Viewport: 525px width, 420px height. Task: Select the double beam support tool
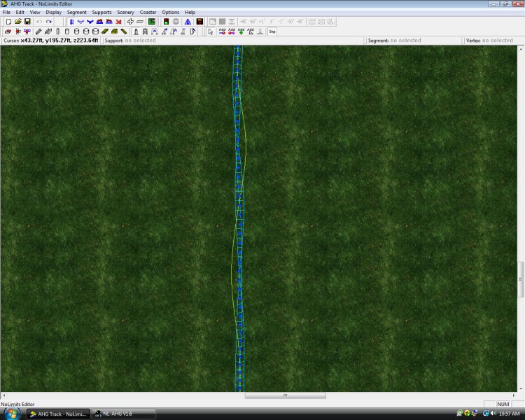(48, 31)
